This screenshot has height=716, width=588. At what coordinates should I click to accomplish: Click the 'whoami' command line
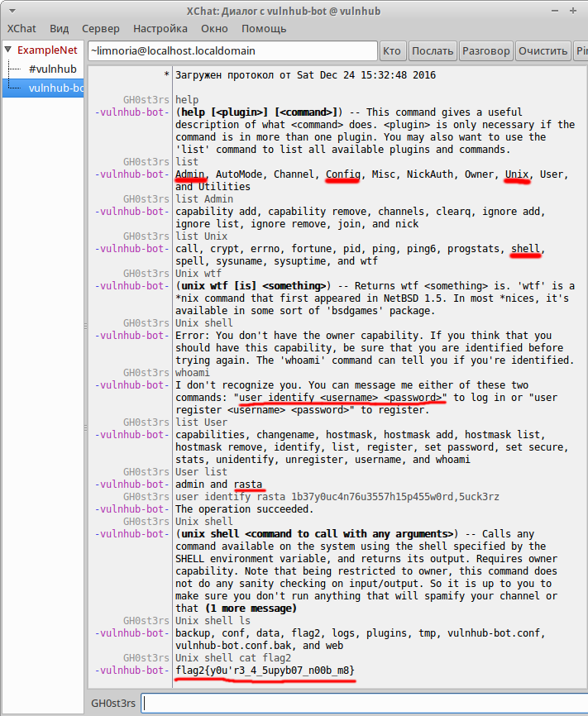click(x=193, y=373)
